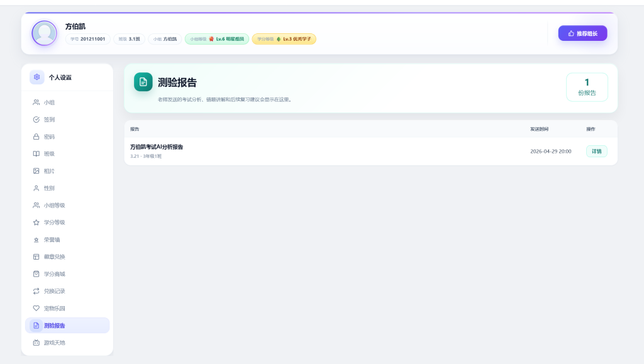Click the 相片 image icon

click(x=36, y=171)
